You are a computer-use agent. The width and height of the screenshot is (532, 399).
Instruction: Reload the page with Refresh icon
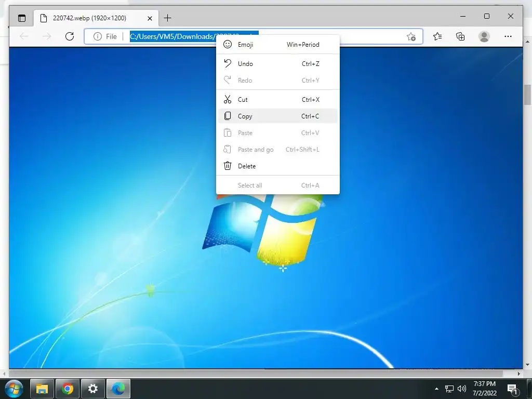coord(70,36)
